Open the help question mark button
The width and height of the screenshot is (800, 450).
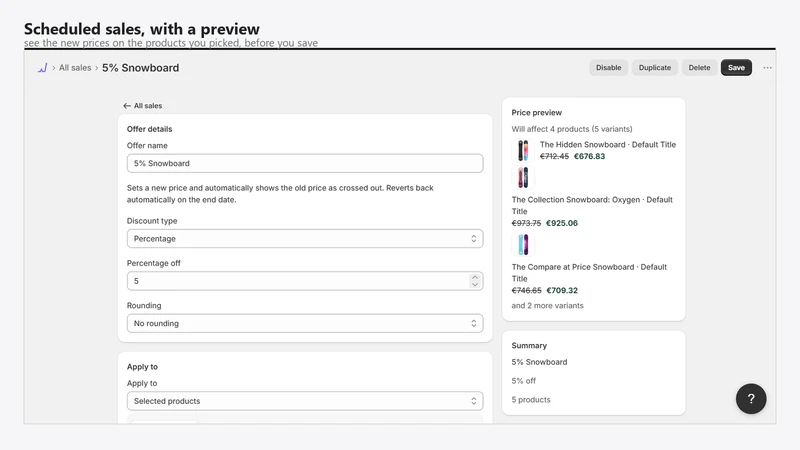tap(751, 399)
